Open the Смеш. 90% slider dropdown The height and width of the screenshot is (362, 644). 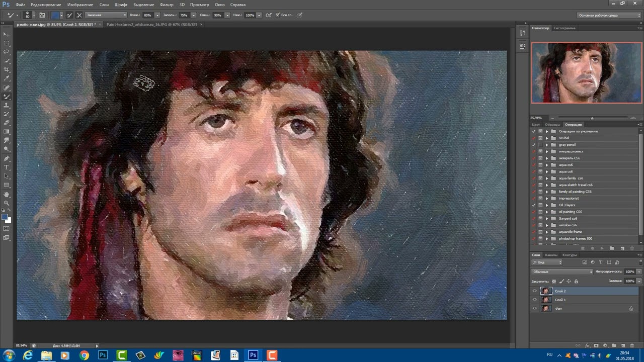227,15
